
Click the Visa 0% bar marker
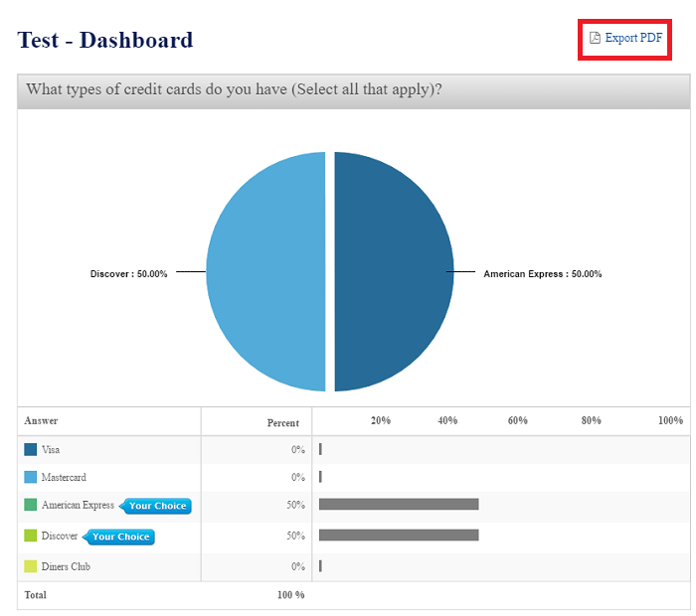(x=320, y=449)
